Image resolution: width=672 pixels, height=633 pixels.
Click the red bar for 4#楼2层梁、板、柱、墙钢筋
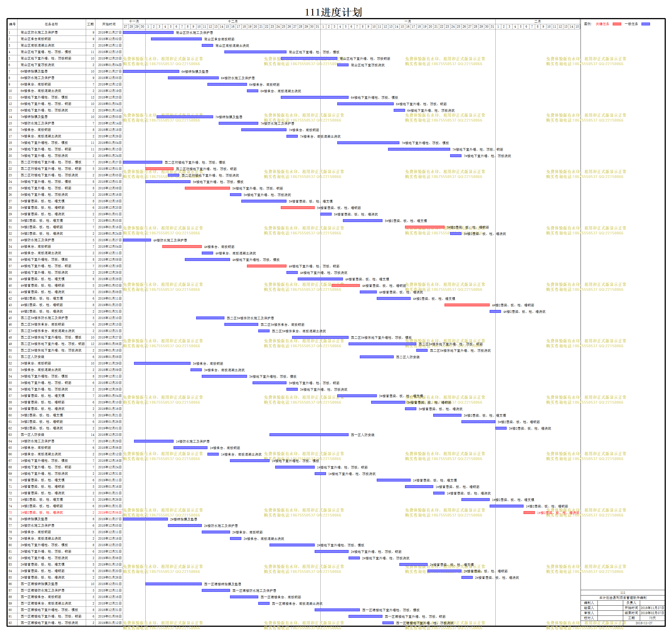pyautogui.click(x=467, y=305)
